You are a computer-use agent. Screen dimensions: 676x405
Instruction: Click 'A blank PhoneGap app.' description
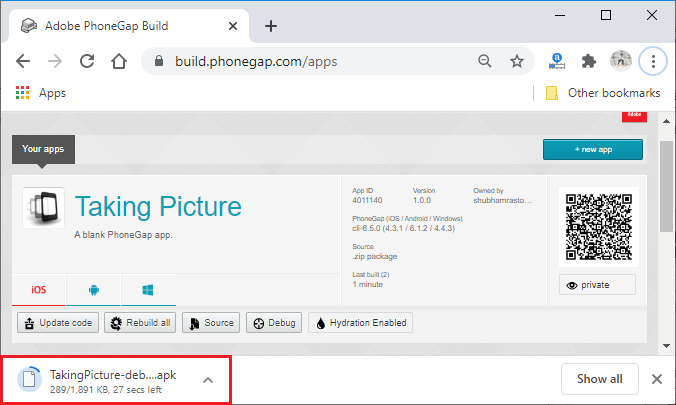123,235
